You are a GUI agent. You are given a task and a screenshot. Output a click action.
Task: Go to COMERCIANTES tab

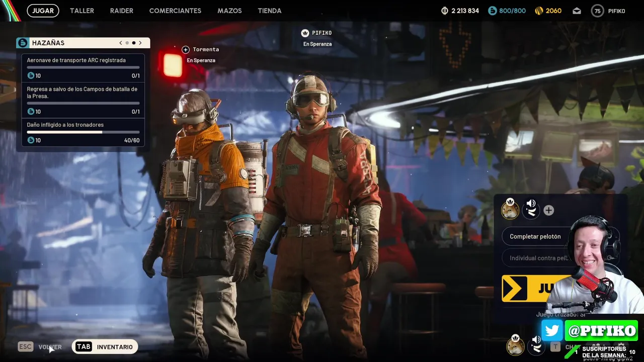coord(175,11)
